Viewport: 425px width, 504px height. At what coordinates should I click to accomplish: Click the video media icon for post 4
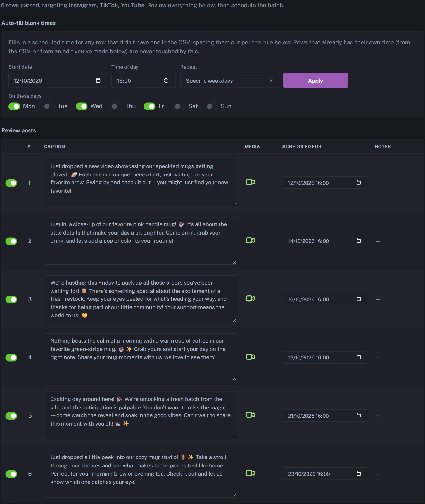[x=250, y=357]
